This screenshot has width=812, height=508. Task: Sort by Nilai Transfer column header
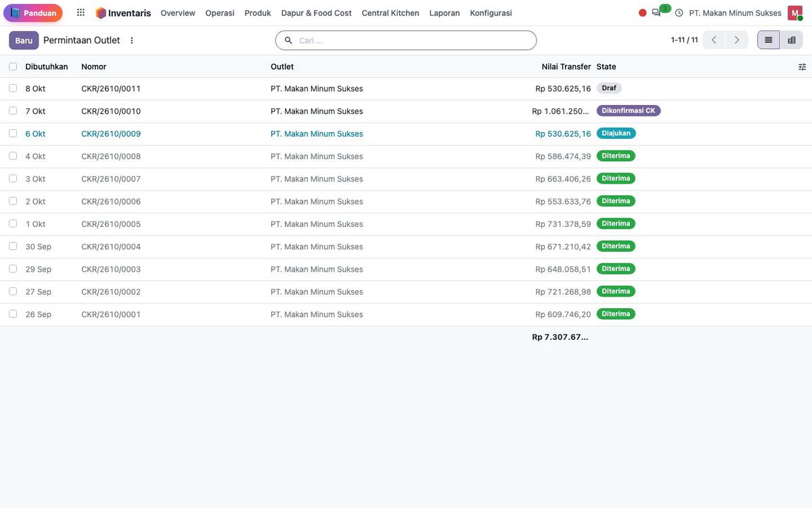coord(566,66)
